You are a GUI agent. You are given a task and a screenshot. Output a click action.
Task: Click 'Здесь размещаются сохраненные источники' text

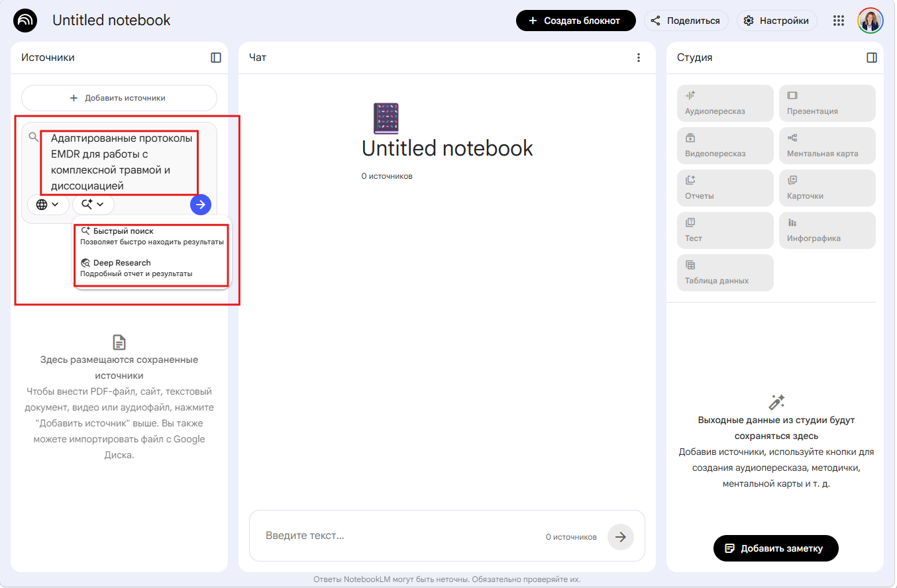coord(119,367)
